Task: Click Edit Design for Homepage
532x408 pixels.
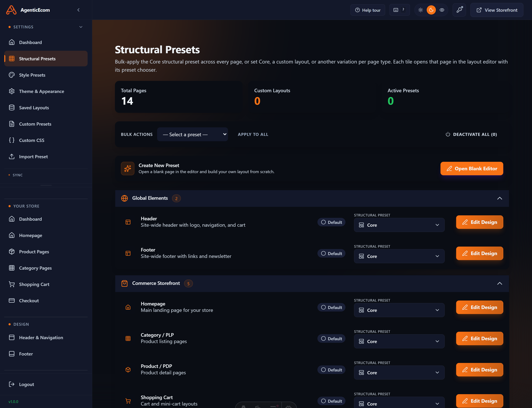Action: click(480, 307)
